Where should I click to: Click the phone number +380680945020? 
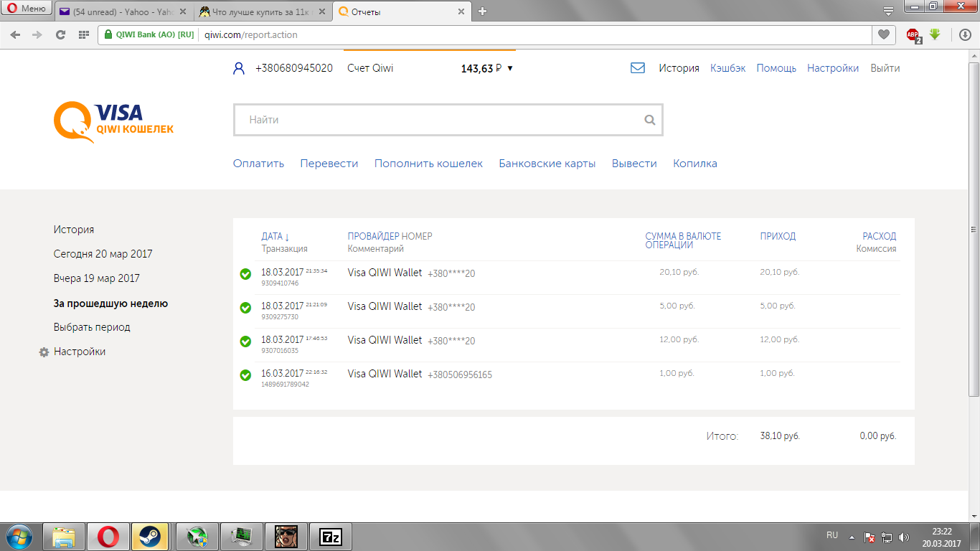(294, 68)
